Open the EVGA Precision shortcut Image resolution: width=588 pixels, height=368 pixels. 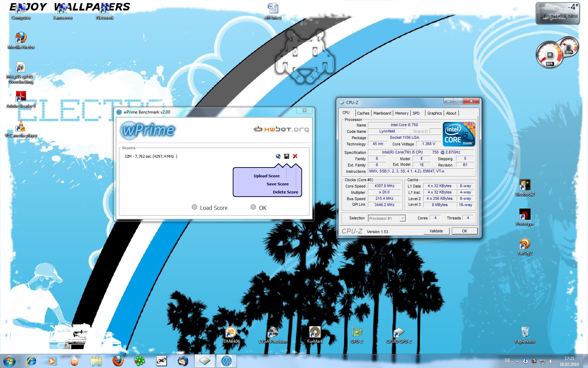pos(273,335)
